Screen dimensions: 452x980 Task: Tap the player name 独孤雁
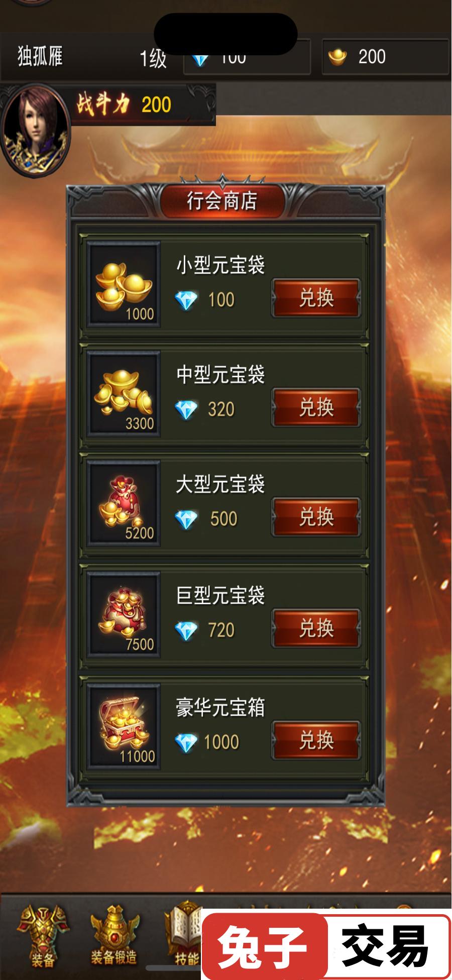pos(40,56)
